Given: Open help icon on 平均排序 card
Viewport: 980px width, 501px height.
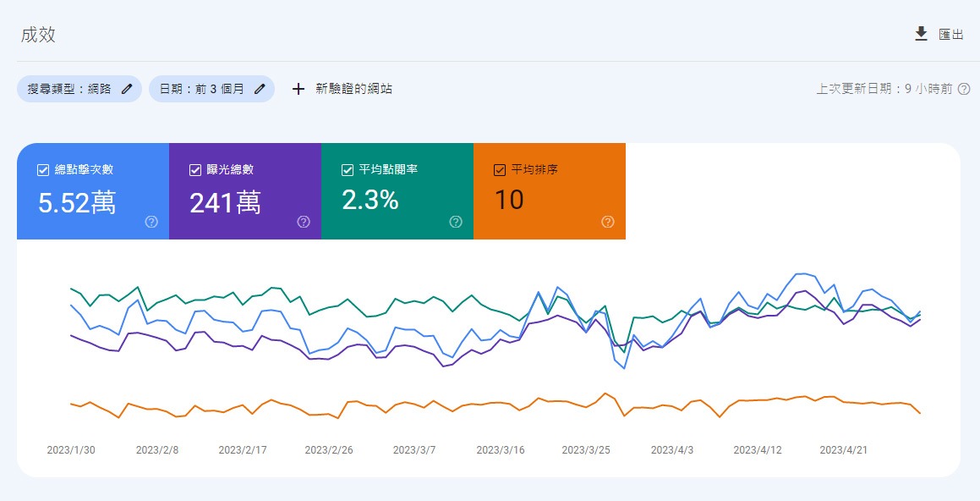Looking at the screenshot, I should pos(608,222).
